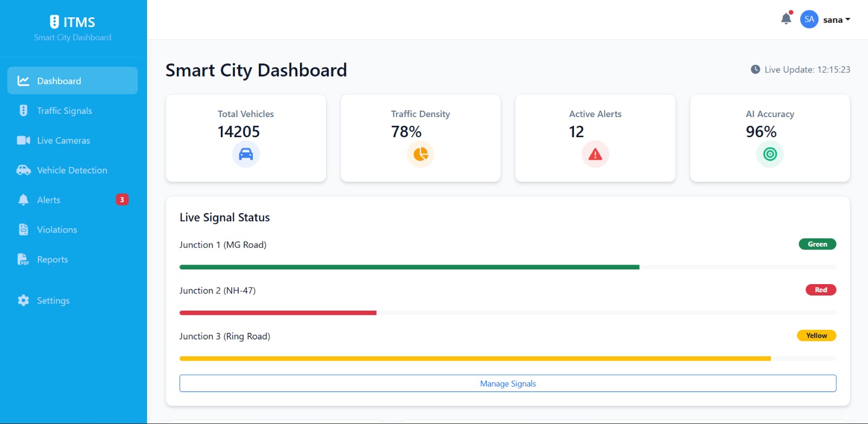Open the Reports menu item
Viewport: 868px width, 424px height.
[73, 260]
